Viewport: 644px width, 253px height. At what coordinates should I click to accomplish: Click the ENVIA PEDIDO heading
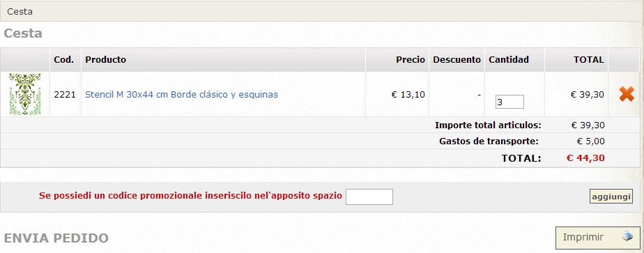[56, 238]
